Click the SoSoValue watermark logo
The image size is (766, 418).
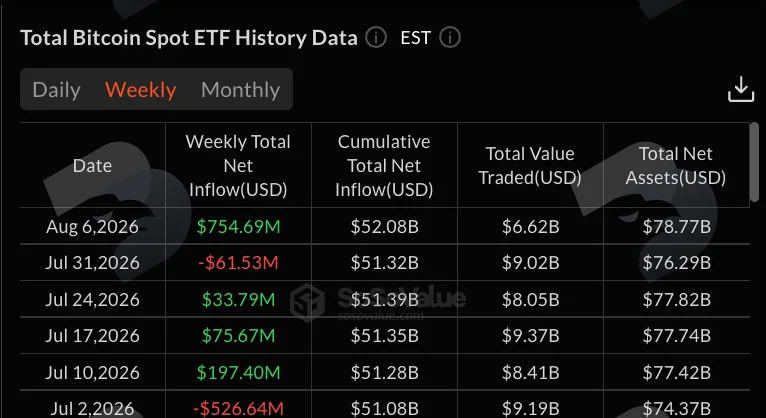307,302
